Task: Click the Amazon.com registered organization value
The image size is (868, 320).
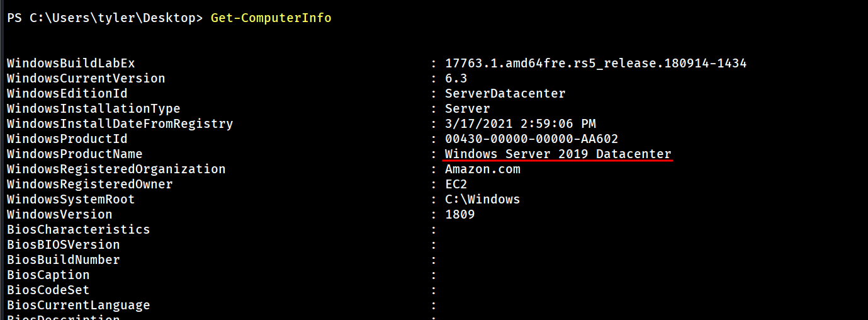Action: 482,169
